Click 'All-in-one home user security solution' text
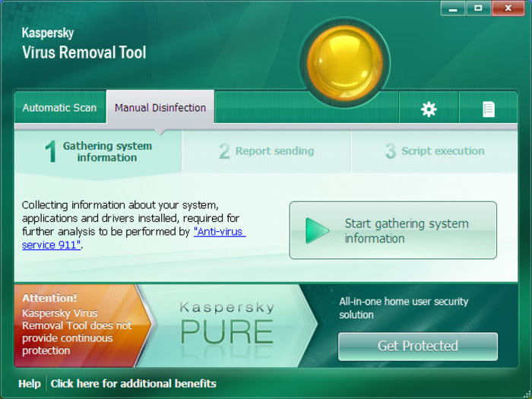532x399 pixels. click(x=404, y=308)
